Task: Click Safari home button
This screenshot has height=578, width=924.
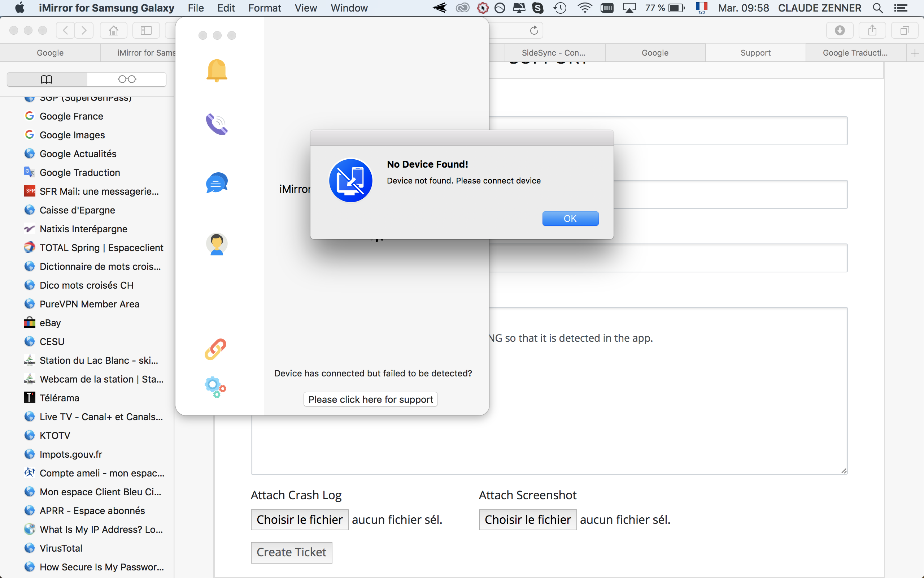Action: (x=113, y=30)
